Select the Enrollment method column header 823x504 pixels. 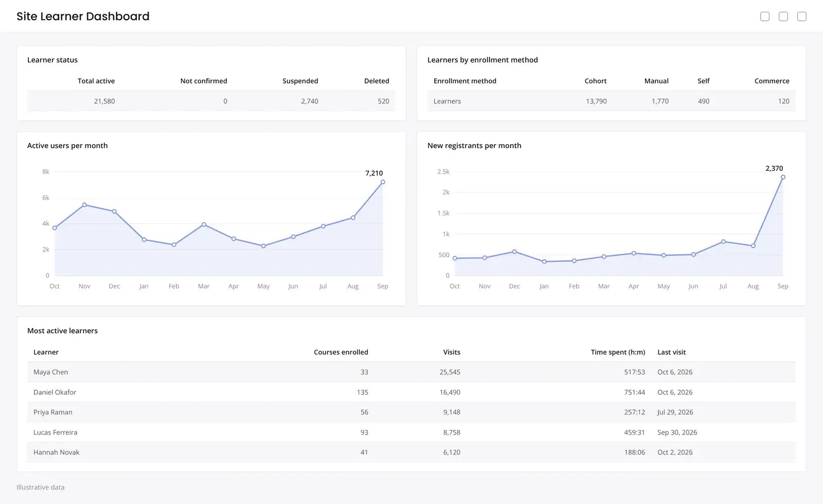click(x=465, y=81)
